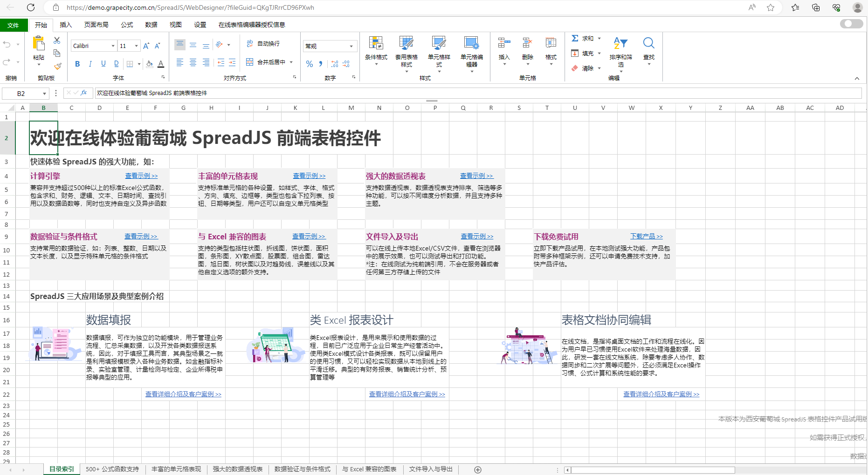The image size is (868, 475).
Task: Flip the switch at ribbon top right
Action: pyautogui.click(x=851, y=24)
